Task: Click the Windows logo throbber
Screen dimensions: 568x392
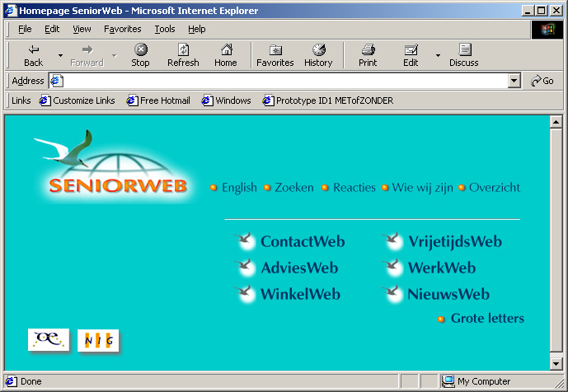Action: pos(547,30)
